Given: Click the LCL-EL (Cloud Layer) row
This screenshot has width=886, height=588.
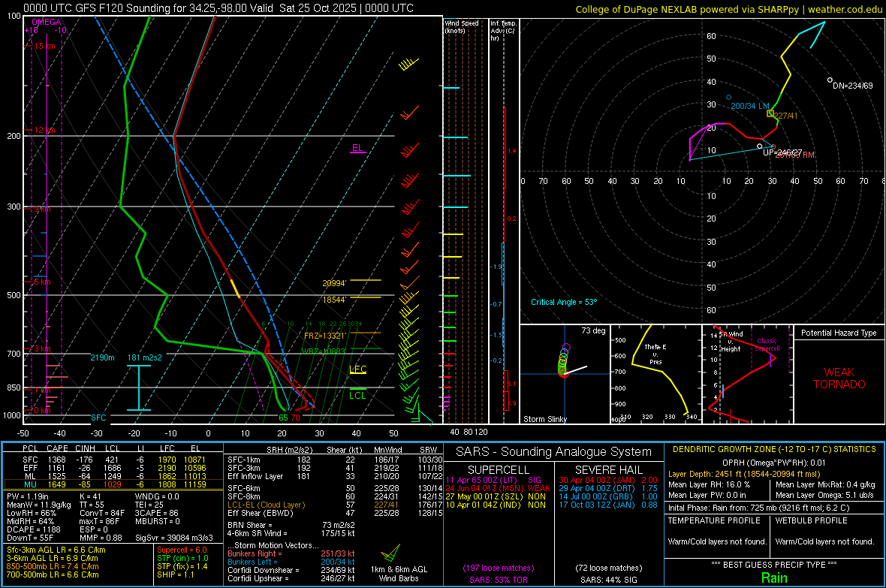Looking at the screenshot, I should click(x=335, y=505).
